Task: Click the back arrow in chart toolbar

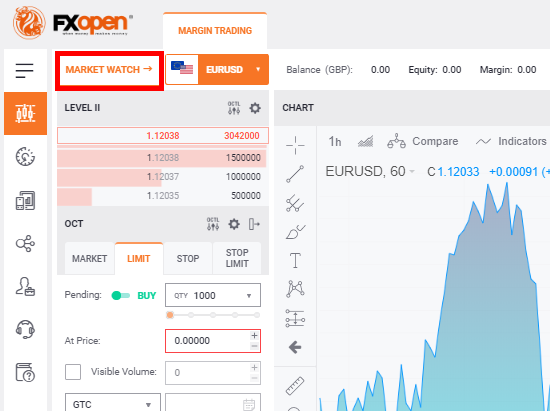Action: point(295,348)
